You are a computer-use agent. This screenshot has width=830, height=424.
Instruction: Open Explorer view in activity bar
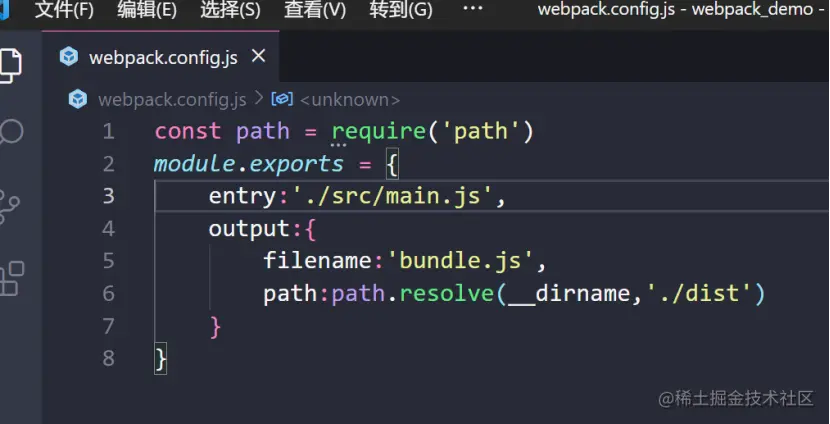pyautogui.click(x=11, y=66)
